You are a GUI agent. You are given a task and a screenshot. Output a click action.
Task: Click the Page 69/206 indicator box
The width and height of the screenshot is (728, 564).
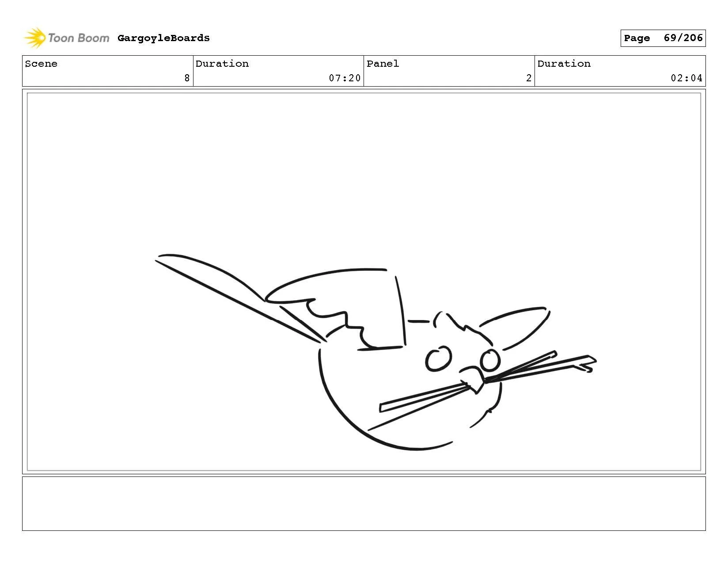(x=663, y=38)
